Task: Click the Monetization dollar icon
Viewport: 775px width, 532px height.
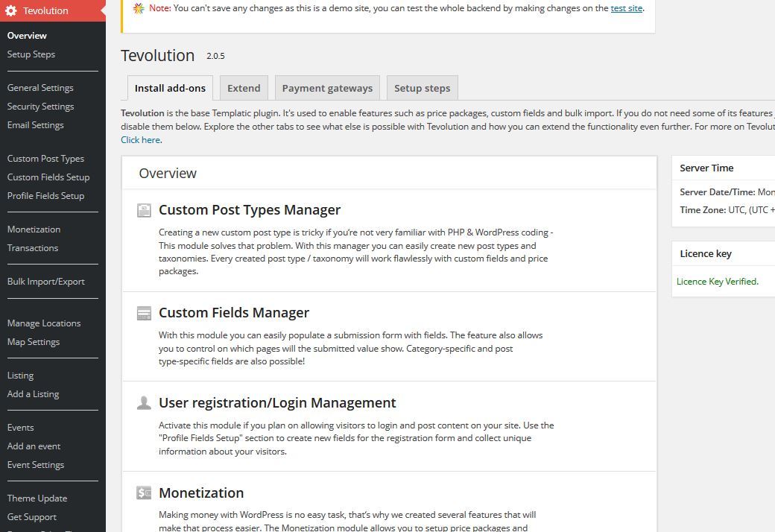Action: click(x=144, y=493)
